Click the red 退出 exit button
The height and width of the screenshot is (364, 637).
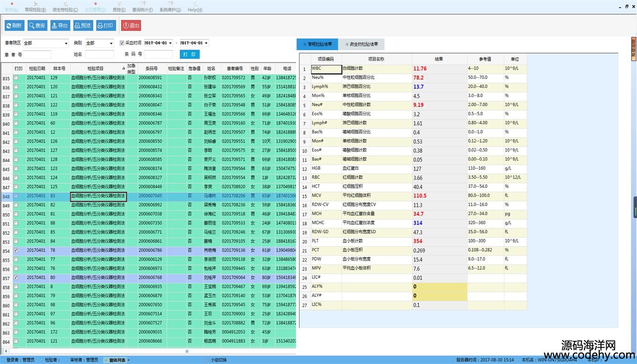(131, 25)
